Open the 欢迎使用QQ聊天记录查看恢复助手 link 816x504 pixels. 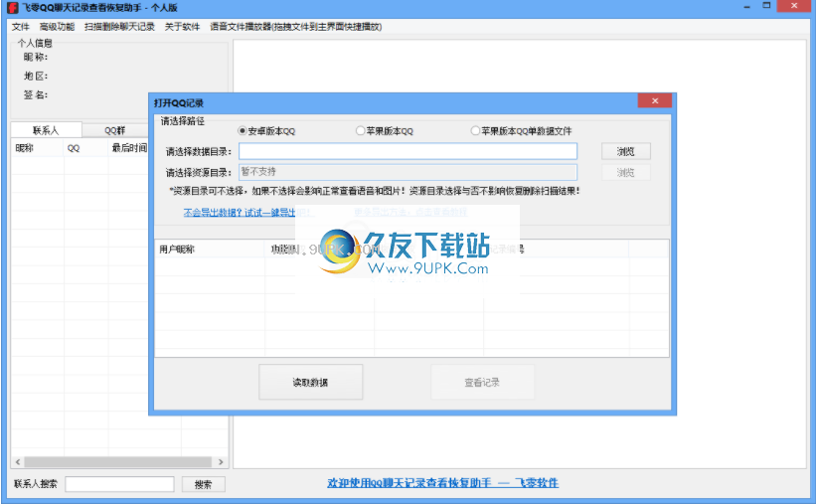pyautogui.click(x=443, y=483)
